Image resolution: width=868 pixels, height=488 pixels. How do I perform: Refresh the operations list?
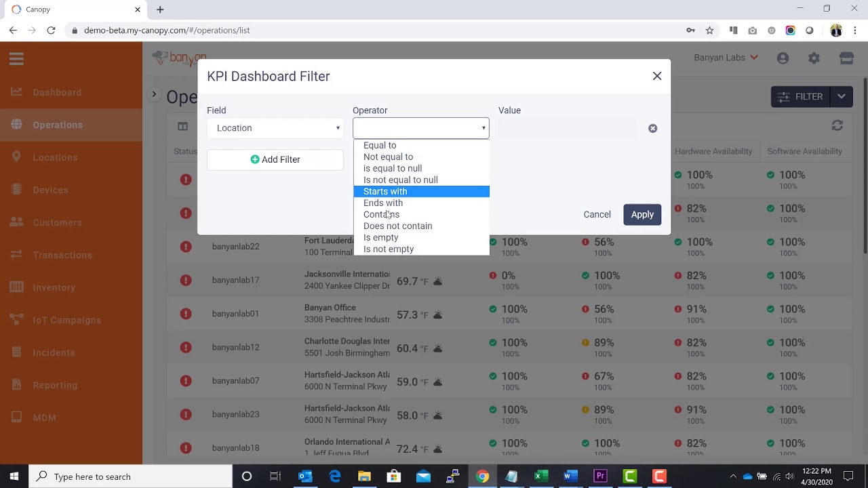coord(837,125)
